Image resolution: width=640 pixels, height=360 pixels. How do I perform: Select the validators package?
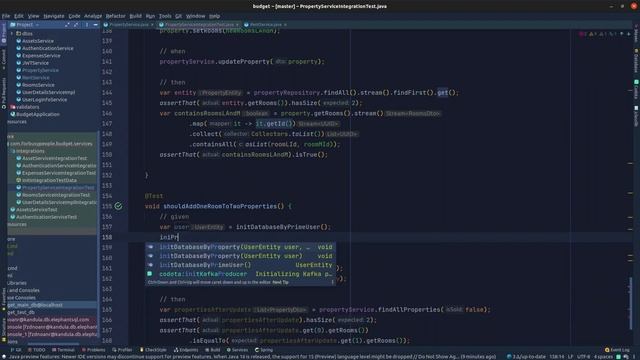(27, 107)
